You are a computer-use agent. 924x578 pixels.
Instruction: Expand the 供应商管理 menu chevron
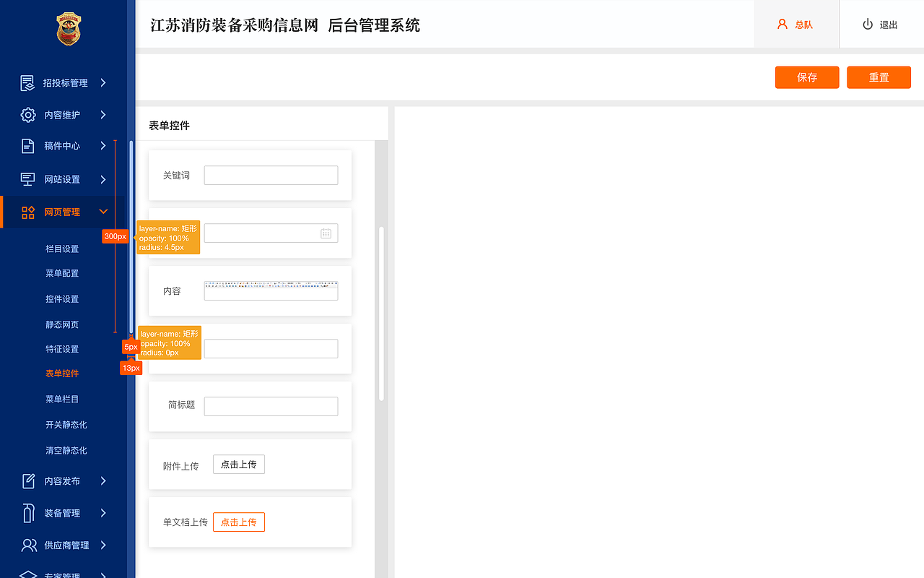[103, 545]
